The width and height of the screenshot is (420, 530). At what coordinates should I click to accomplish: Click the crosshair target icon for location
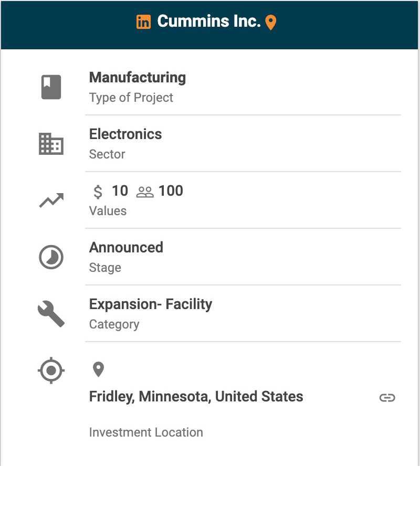51,370
